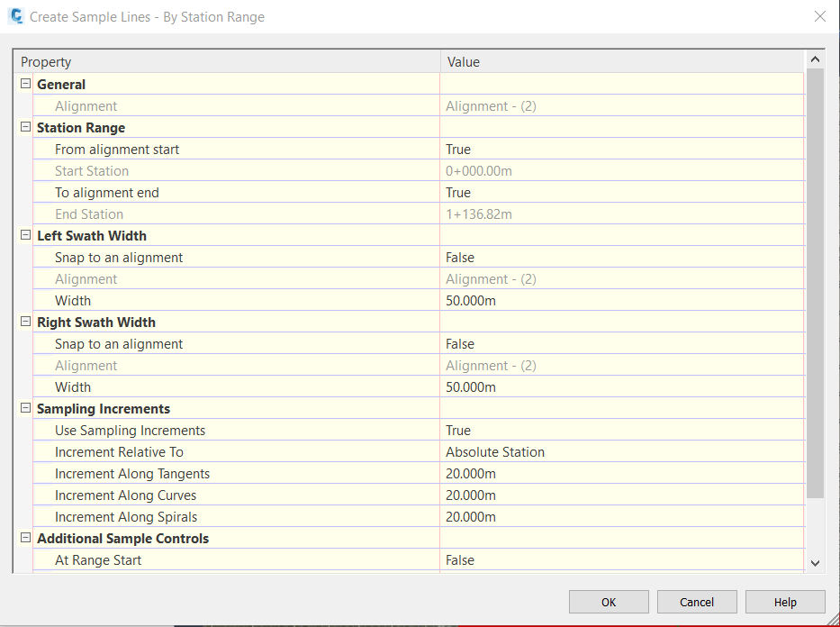Toggle Use Sampling Increments value

pyautogui.click(x=622, y=431)
